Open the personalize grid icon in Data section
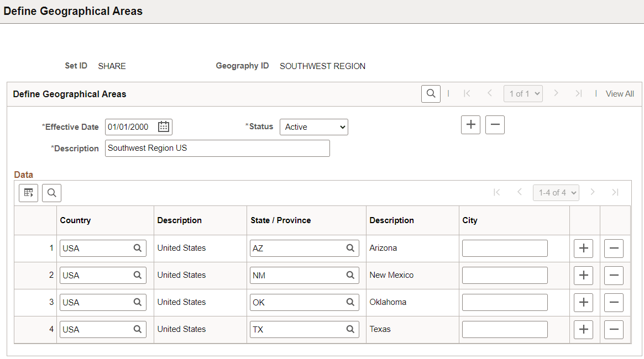 tap(28, 193)
